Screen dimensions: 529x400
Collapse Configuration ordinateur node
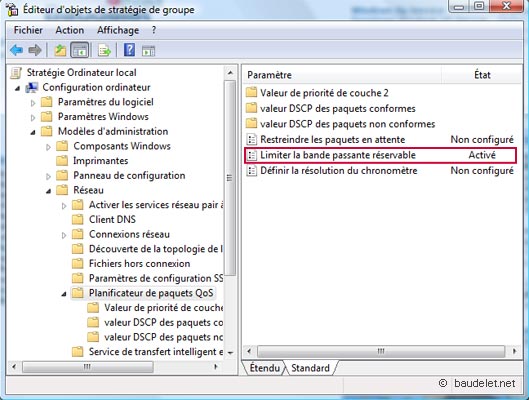pos(18,88)
